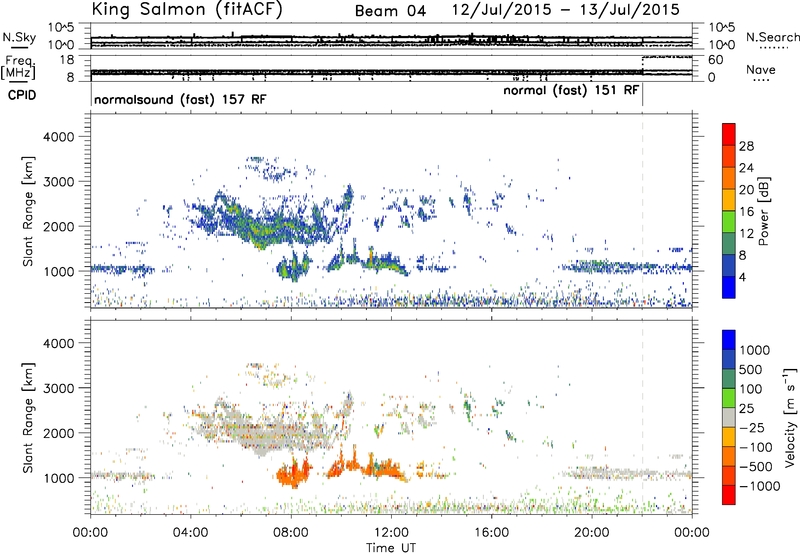
Task: Select the "-1000" tick on Velocity colorbar
Action: coord(760,486)
